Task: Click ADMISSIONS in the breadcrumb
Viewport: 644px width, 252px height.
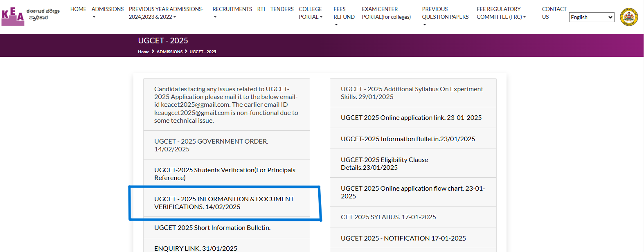Action: pos(169,52)
